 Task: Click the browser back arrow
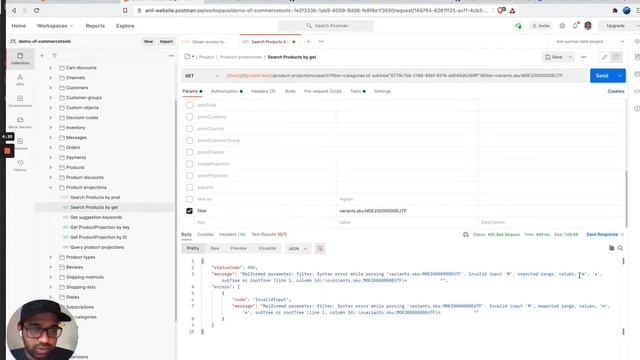tap(14, 11)
